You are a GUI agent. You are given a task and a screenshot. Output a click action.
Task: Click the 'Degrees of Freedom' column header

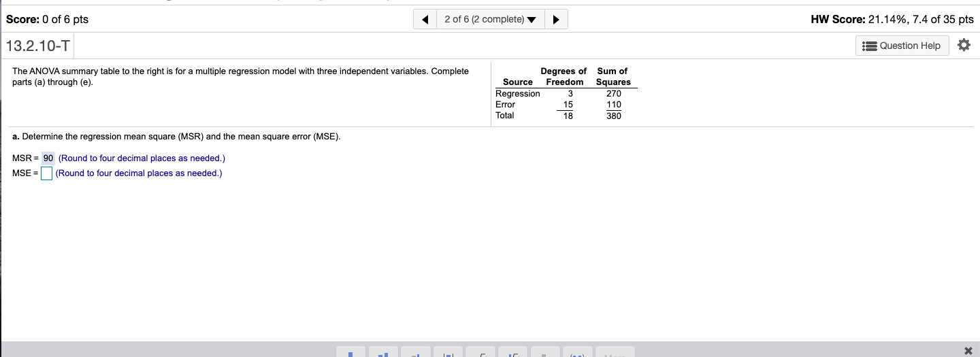coord(564,76)
